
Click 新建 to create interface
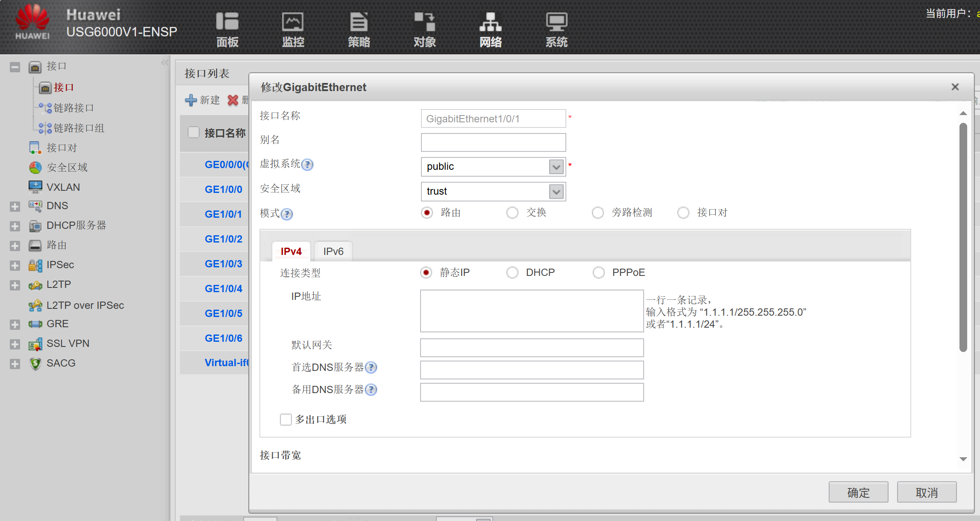click(x=203, y=100)
